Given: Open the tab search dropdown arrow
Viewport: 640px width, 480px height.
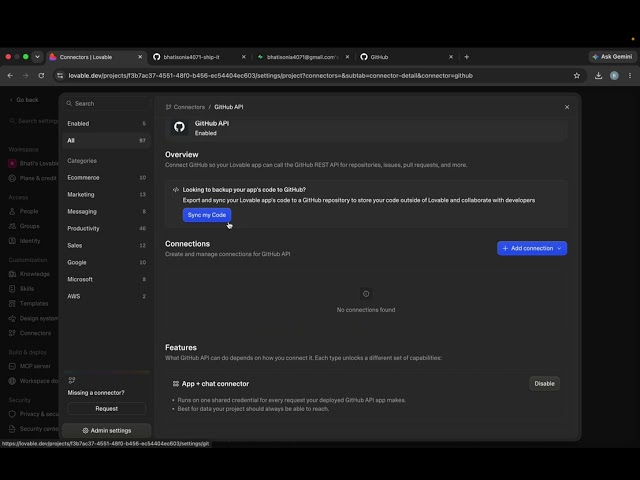Looking at the screenshot, I should point(37,57).
